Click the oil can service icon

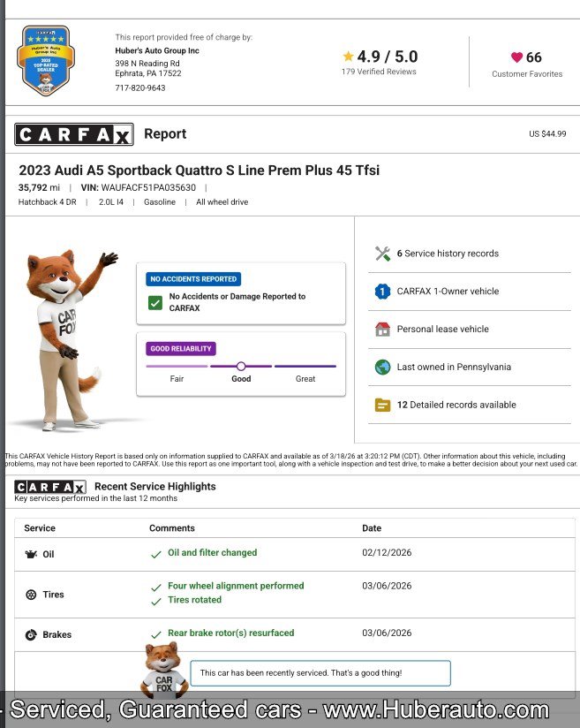tap(31, 555)
